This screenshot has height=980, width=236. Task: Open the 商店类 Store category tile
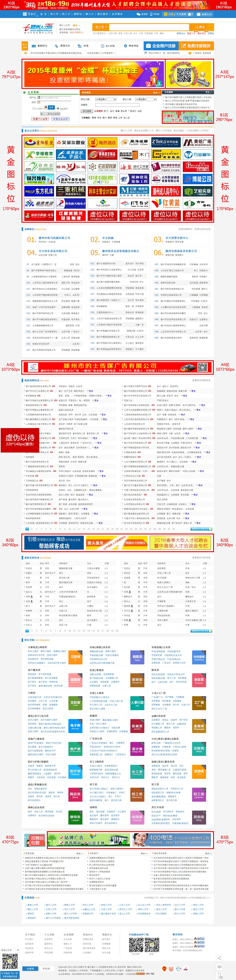(x=76, y=795)
